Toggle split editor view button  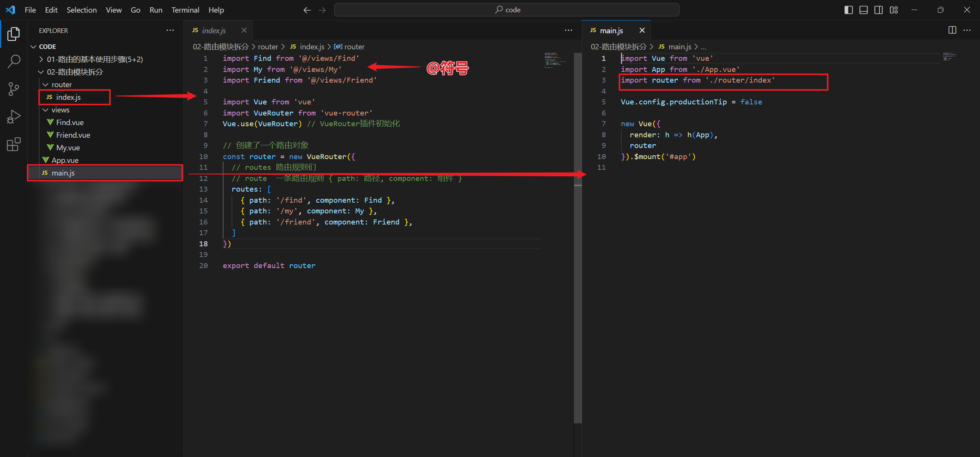[952, 30]
